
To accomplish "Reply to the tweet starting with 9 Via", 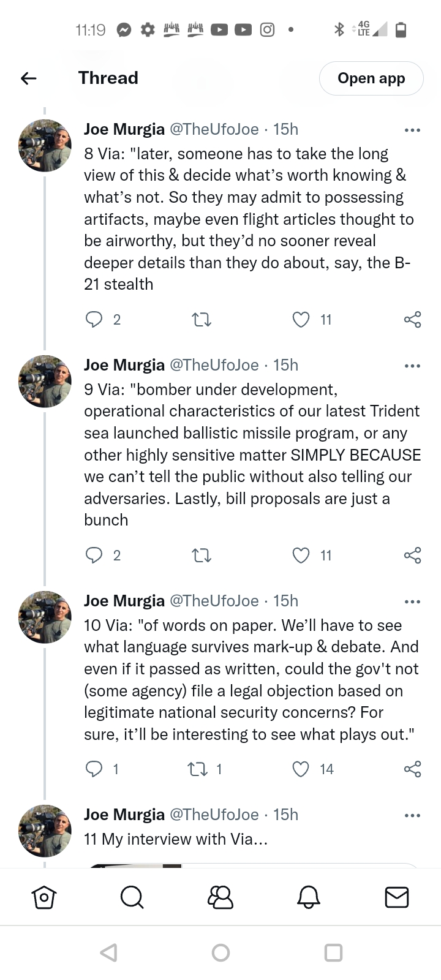I will click(94, 556).
